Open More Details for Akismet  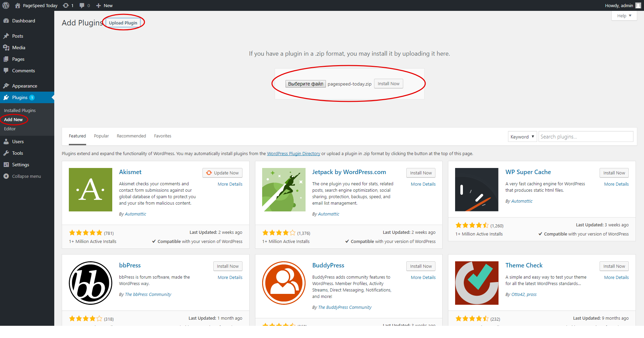click(230, 184)
